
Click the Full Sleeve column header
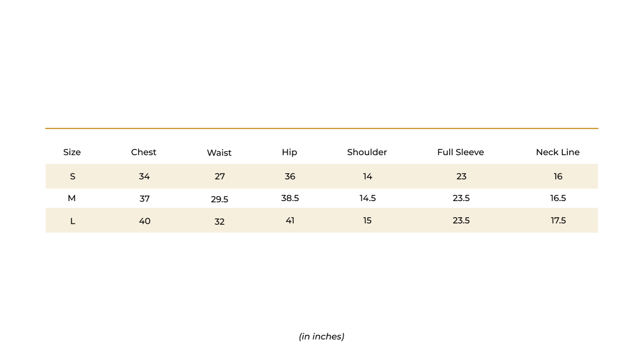(x=461, y=152)
